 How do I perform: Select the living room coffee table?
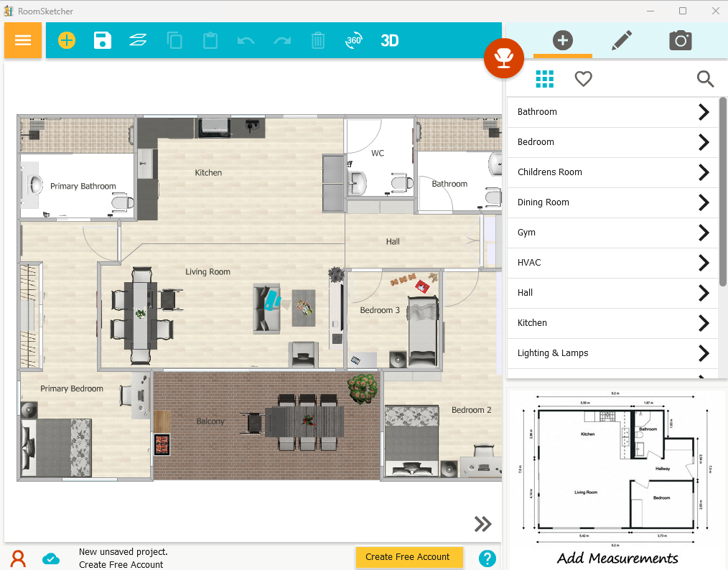[x=304, y=308]
